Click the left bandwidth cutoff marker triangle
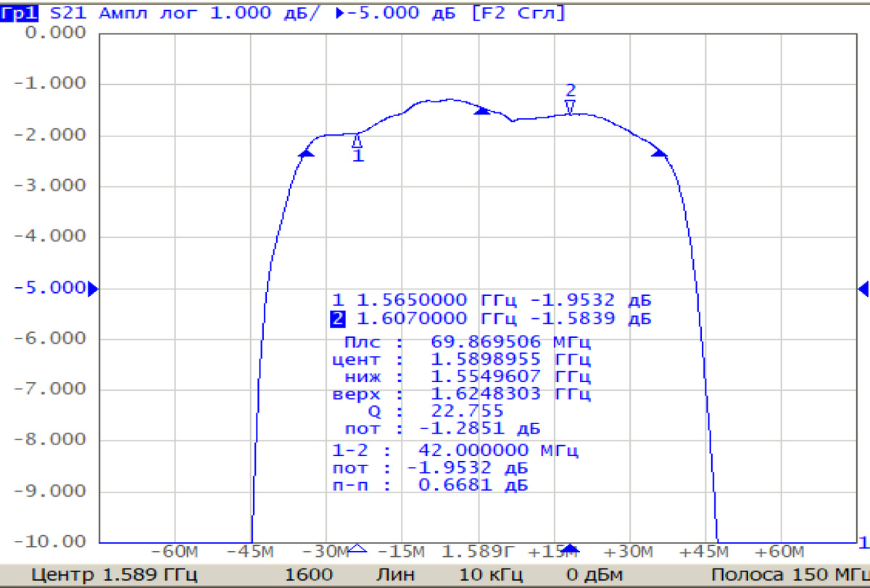Image resolution: width=870 pixels, height=588 pixels. point(307,152)
